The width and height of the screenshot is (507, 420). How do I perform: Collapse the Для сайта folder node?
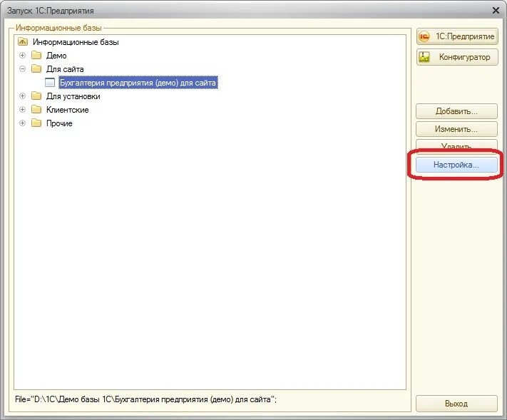pyautogui.click(x=22, y=69)
